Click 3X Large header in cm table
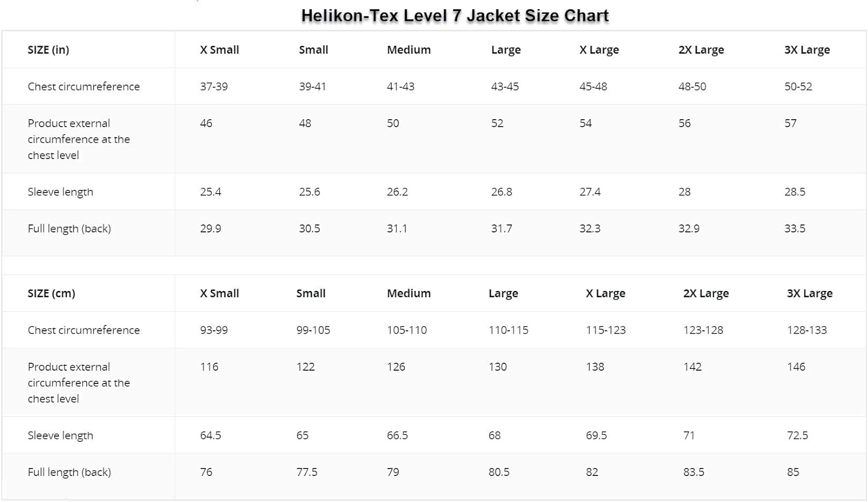Screen dimensions: 868x502 [x=810, y=293]
